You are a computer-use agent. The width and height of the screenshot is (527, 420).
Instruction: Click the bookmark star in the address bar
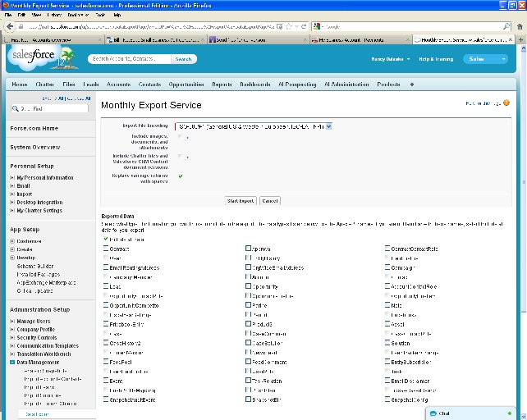[289, 26]
